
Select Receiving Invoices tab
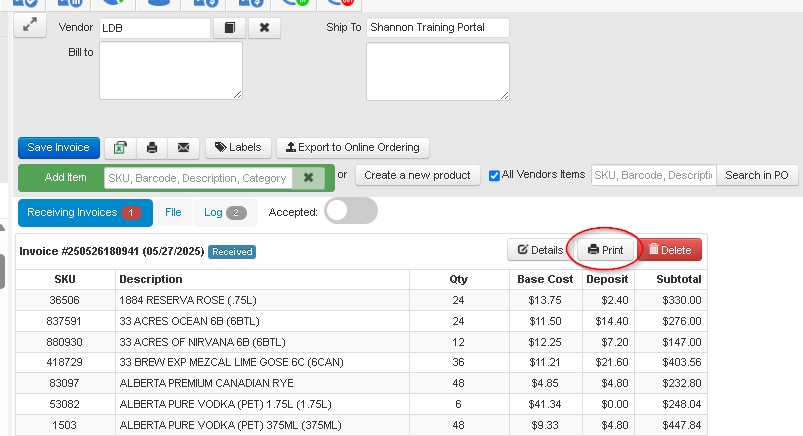(x=85, y=213)
